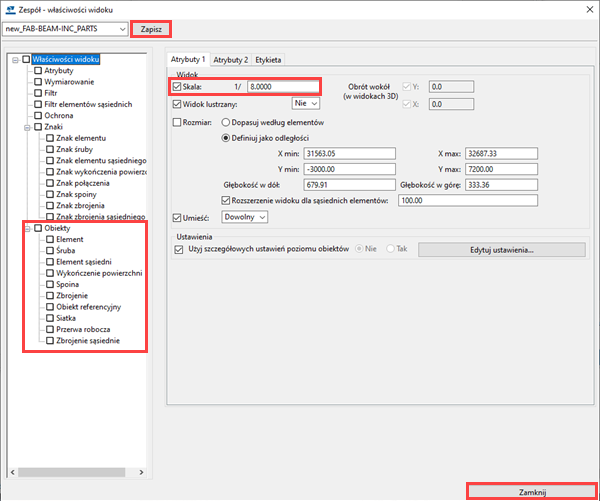Open the Umieść Dowolny dropdown
This screenshot has width=600, height=501.
(244, 218)
